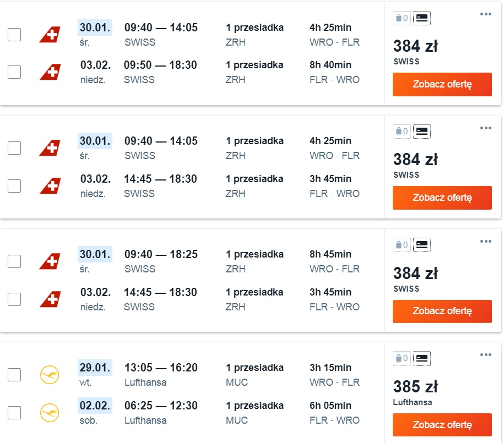Image resolution: width=504 pixels, height=443 pixels.
Task: Tick checkbox for first 30.01 09:40–14:05 flight
Action: [x=14, y=34]
